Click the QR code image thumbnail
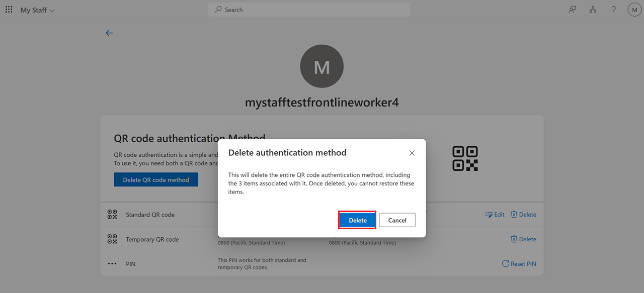Screen dimensions: 644x293 click(x=465, y=158)
